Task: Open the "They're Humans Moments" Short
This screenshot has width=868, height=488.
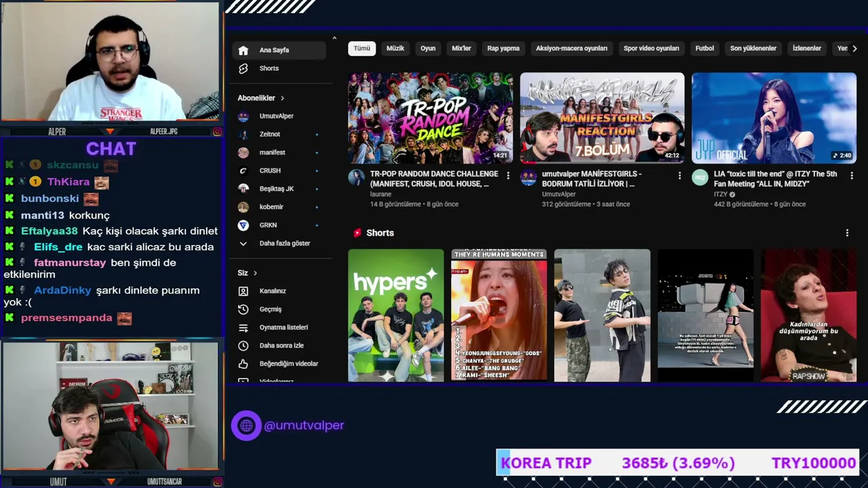Action: [x=499, y=316]
